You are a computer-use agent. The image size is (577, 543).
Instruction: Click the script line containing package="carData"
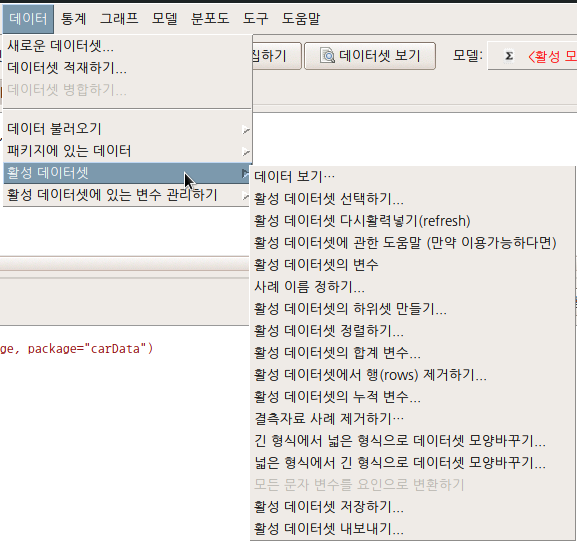point(76,349)
